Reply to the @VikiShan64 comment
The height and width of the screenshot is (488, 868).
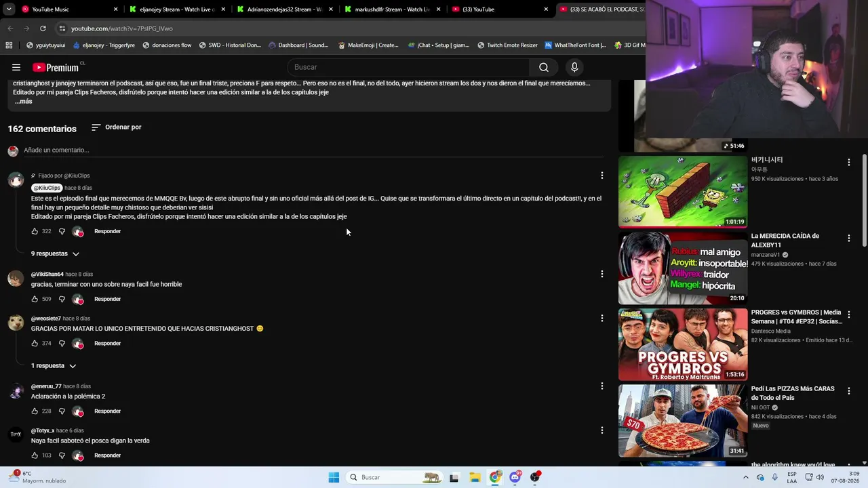click(x=108, y=299)
